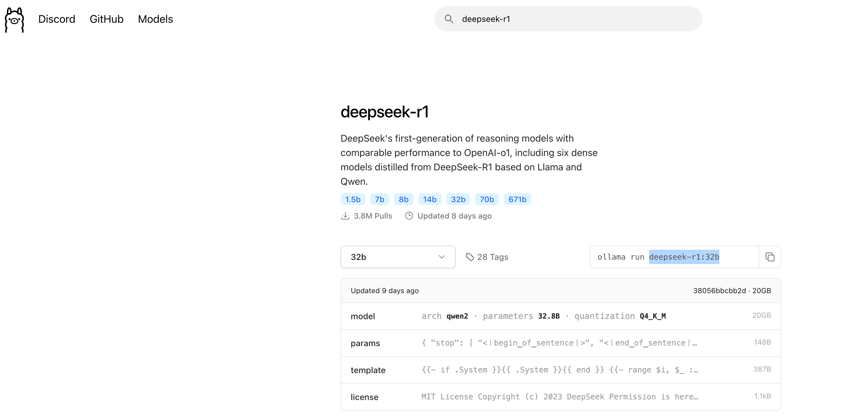Select the 70b size tag
This screenshot has width=868, height=418.
coord(486,199)
